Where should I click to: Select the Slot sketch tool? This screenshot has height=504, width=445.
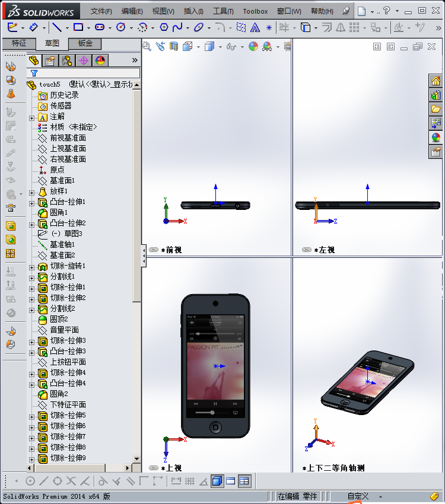(x=100, y=27)
